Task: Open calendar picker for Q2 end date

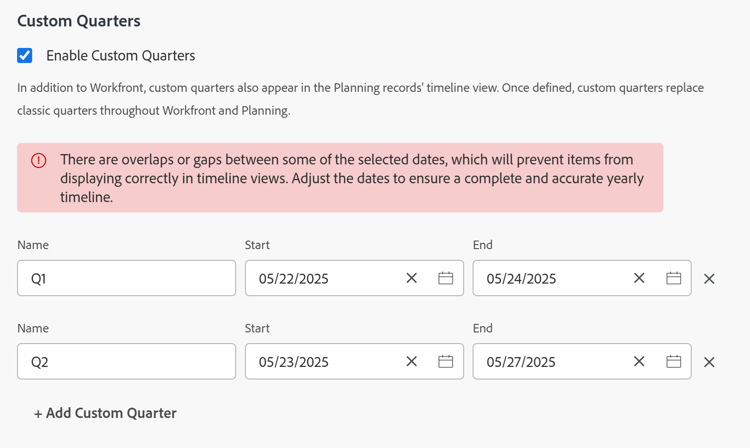Action: click(674, 361)
